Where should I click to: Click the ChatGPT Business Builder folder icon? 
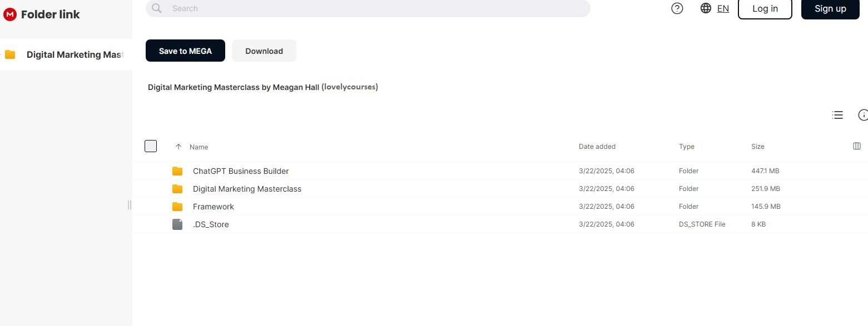177,171
